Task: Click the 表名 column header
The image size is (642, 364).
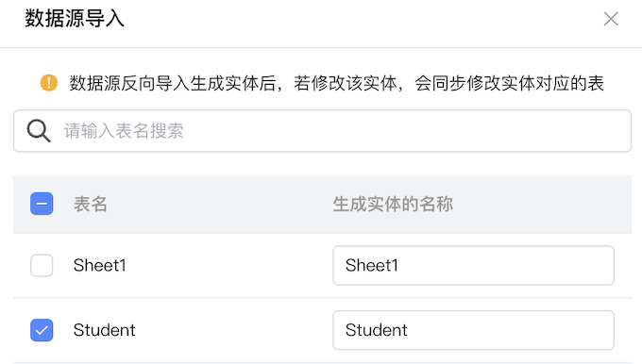Action: pos(91,204)
